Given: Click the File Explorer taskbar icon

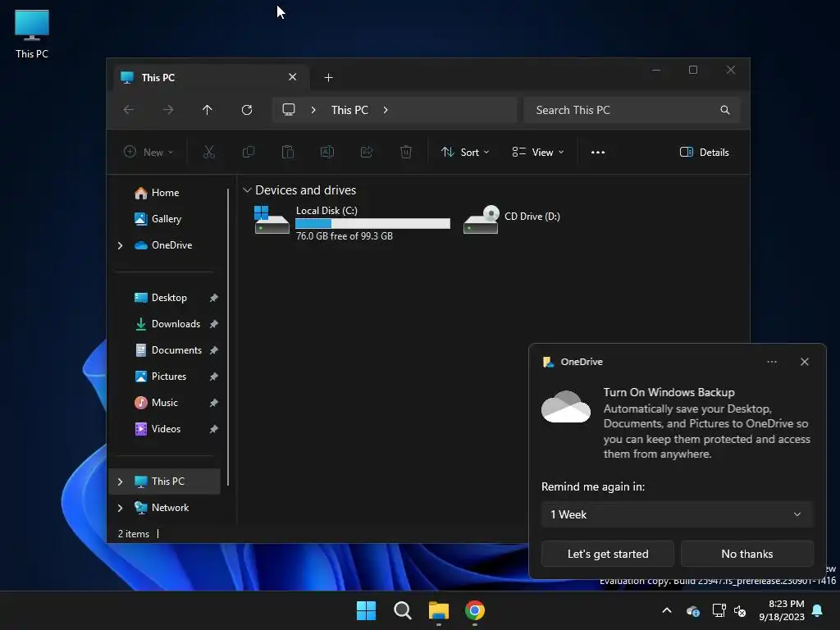Looking at the screenshot, I should 439,610.
